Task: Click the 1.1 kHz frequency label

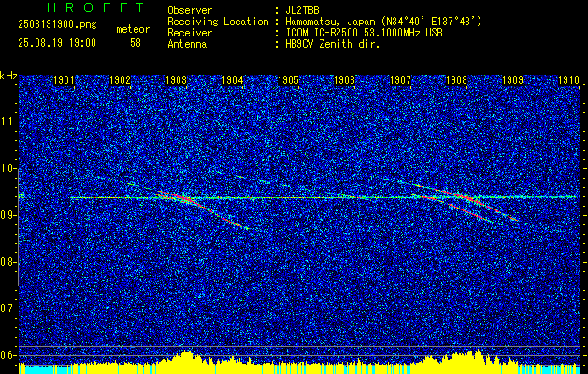Action: click(7, 122)
